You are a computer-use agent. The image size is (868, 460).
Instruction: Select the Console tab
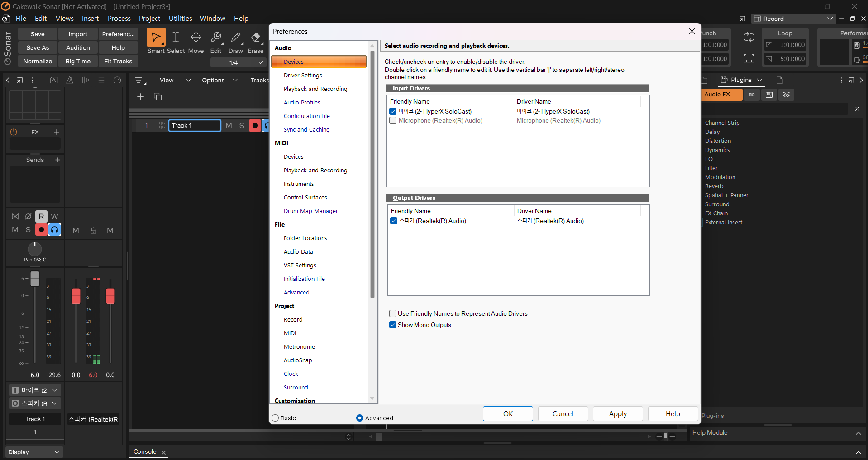tap(145, 452)
